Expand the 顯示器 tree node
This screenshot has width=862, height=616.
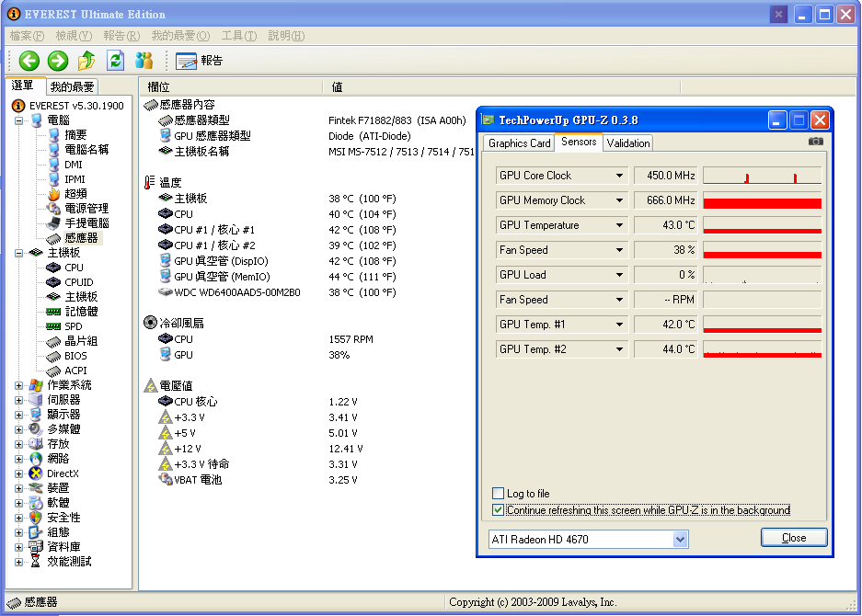(x=19, y=415)
